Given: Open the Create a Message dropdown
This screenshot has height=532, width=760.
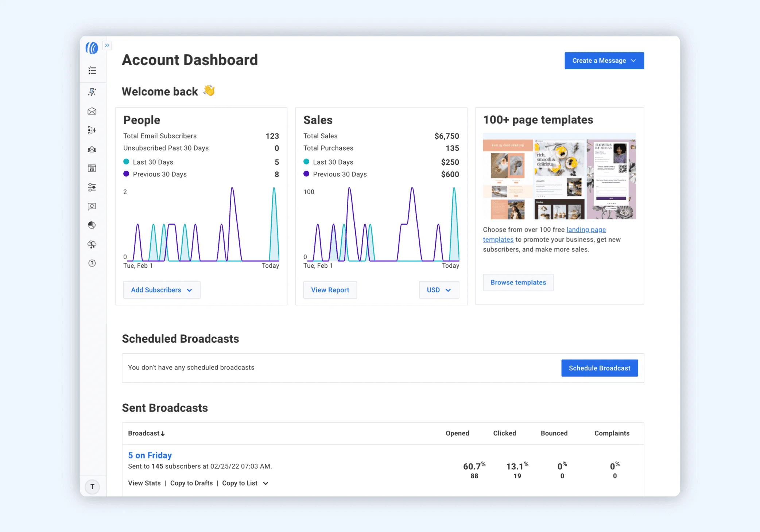Looking at the screenshot, I should point(604,61).
